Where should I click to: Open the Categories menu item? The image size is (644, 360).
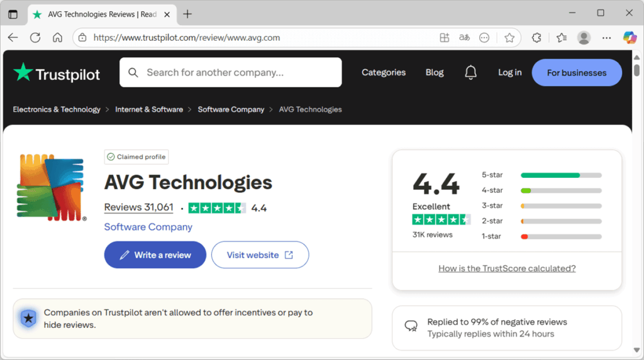pos(384,73)
